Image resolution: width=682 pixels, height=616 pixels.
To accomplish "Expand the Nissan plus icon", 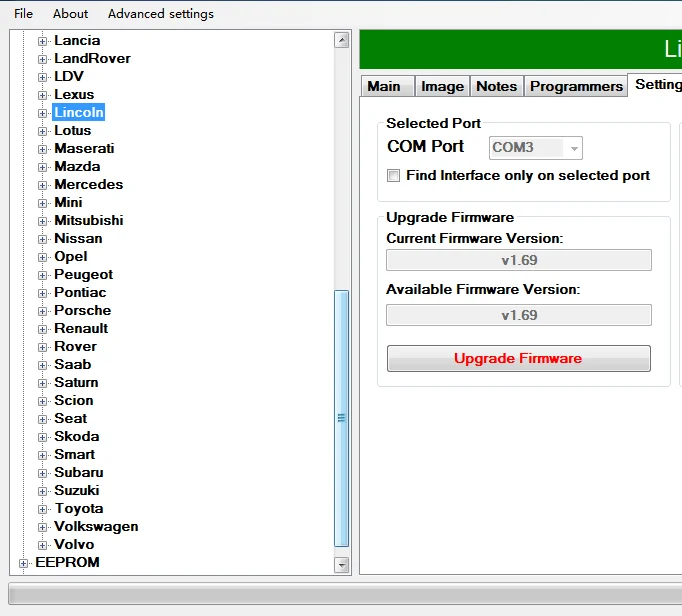I will (x=42, y=239).
